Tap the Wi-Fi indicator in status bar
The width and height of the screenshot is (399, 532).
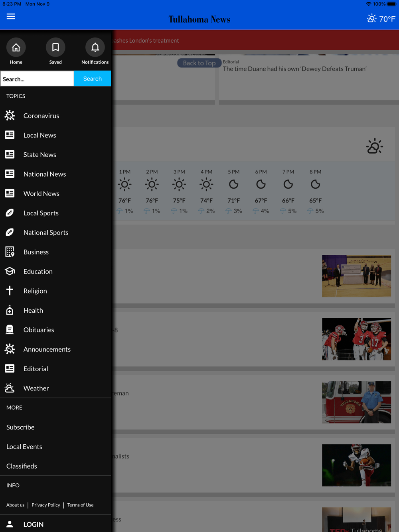click(x=368, y=4)
